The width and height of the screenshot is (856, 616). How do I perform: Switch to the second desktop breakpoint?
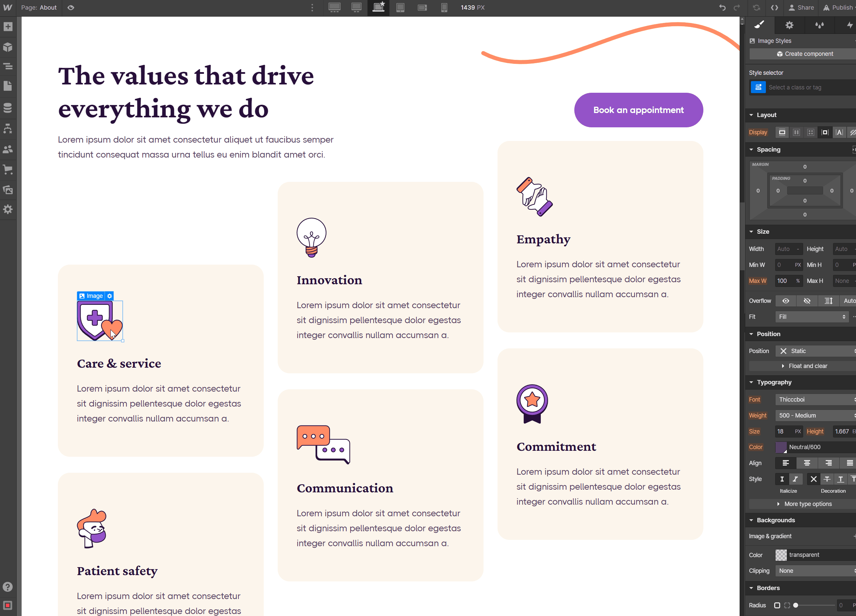click(356, 8)
